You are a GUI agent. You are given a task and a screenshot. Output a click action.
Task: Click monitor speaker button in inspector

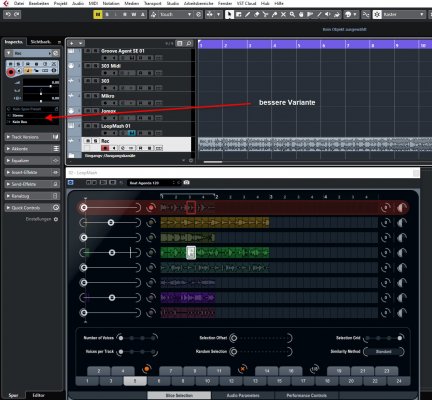pos(19,71)
